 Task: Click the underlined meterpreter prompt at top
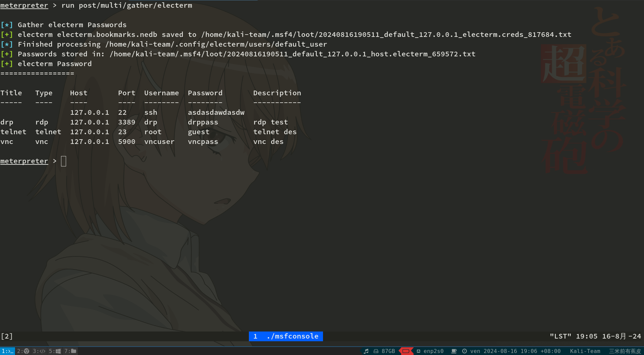click(24, 5)
